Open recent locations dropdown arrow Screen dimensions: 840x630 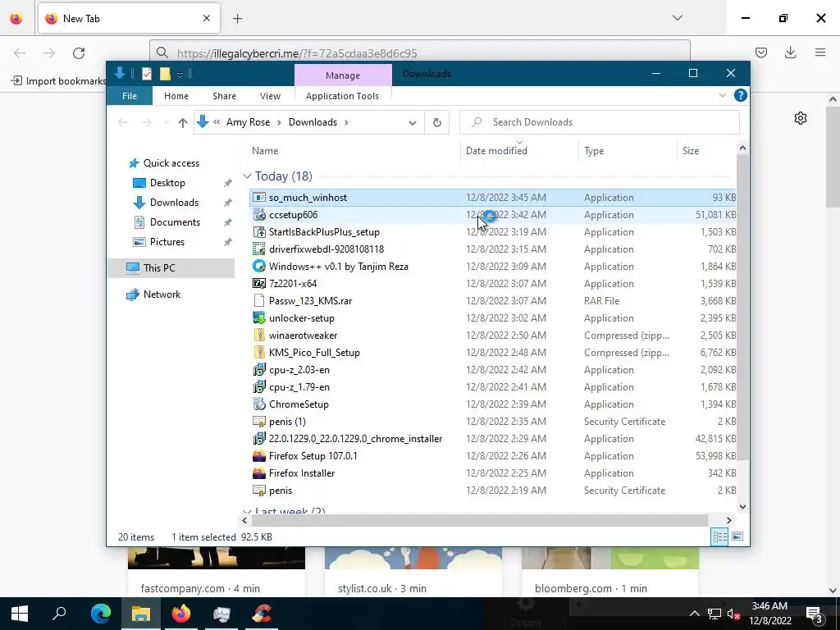click(166, 123)
